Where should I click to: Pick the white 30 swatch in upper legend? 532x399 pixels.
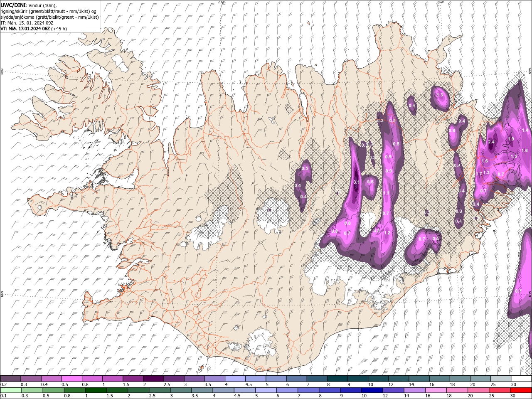click(x=521, y=378)
